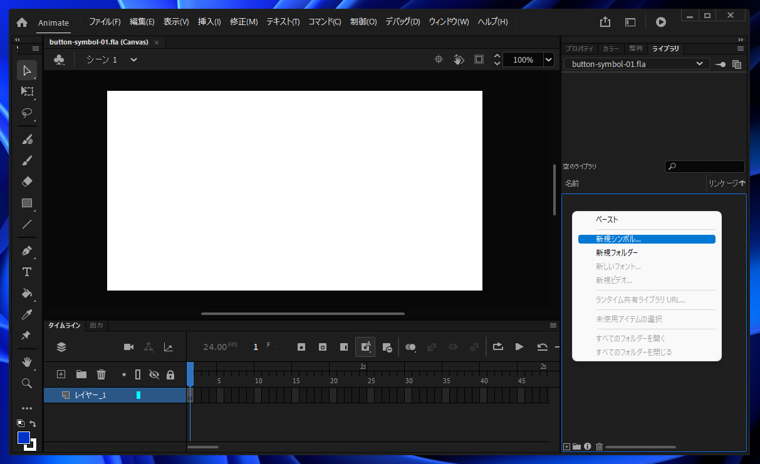
Task: Select the Paint Bucket tool
Action: [27, 293]
